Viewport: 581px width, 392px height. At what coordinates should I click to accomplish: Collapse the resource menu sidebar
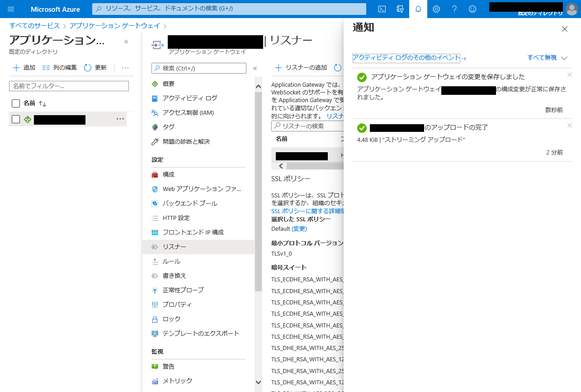click(255, 68)
